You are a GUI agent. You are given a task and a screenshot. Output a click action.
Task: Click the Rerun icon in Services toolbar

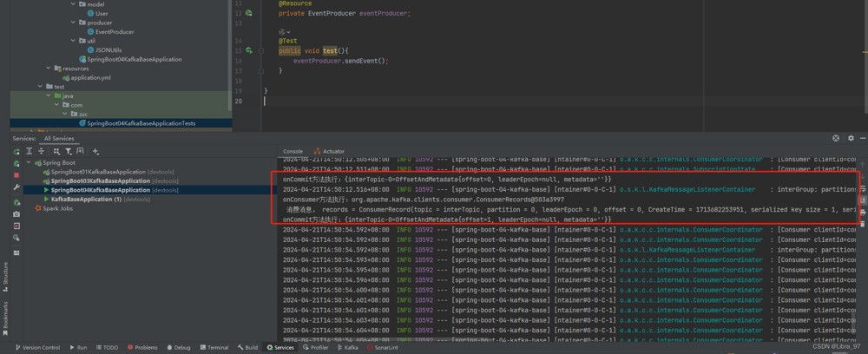coord(16,151)
